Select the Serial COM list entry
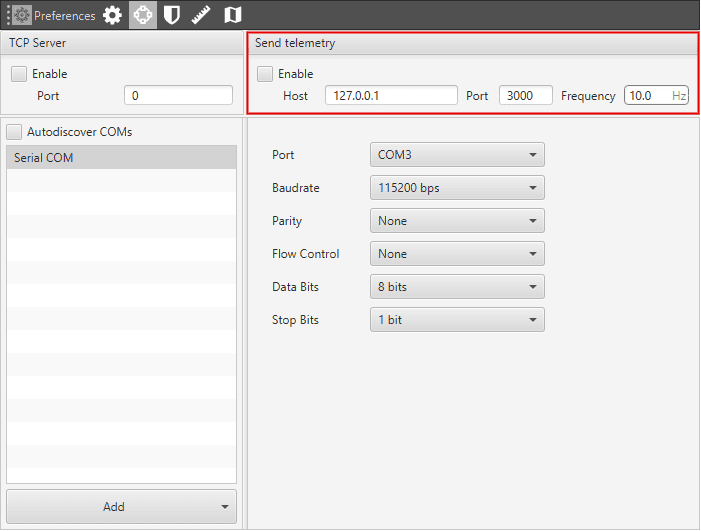 pyautogui.click(x=121, y=157)
